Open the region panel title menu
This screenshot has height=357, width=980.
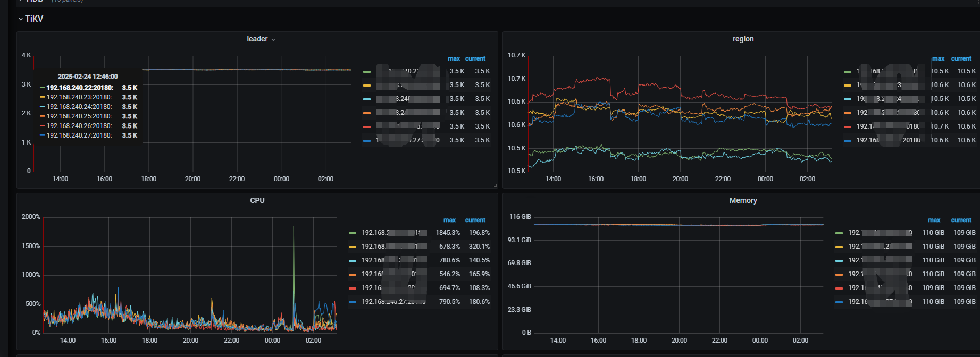pyautogui.click(x=742, y=39)
